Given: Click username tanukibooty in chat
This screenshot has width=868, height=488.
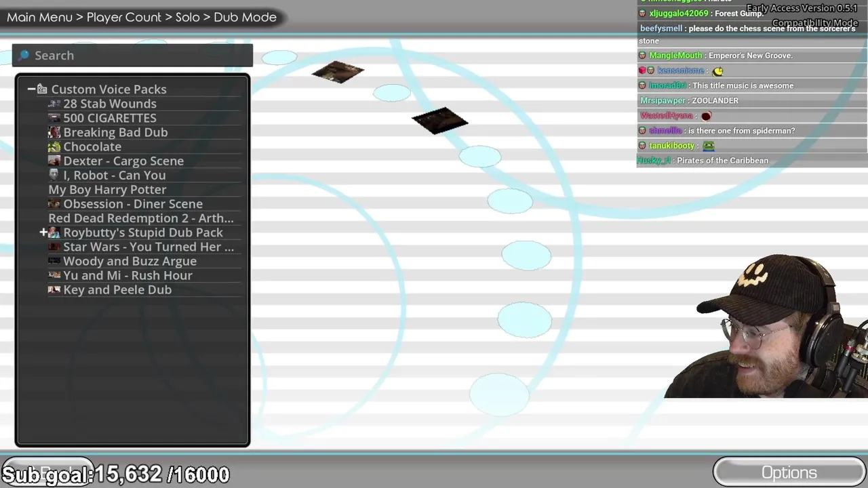Looking at the screenshot, I should pos(672,146).
